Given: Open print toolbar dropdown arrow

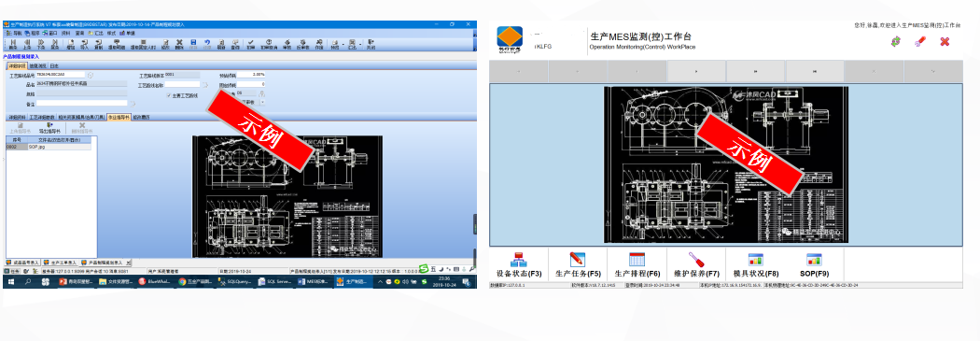Looking at the screenshot, I should click(343, 45).
